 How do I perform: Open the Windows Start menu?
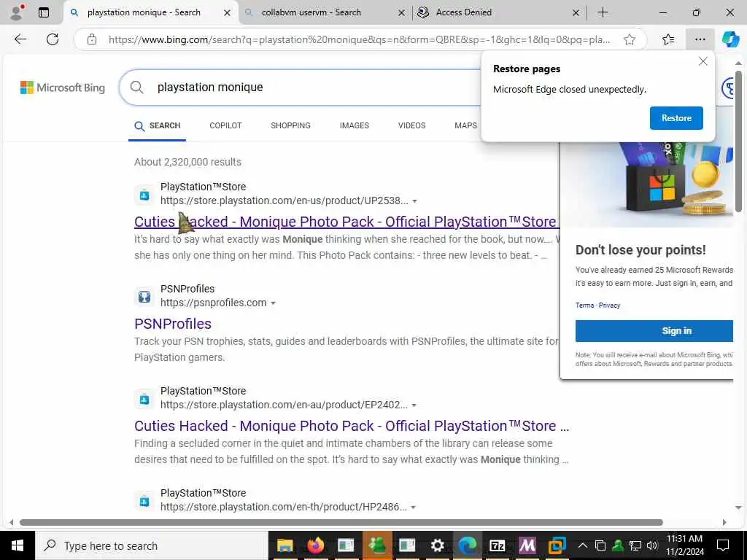pos(18,545)
